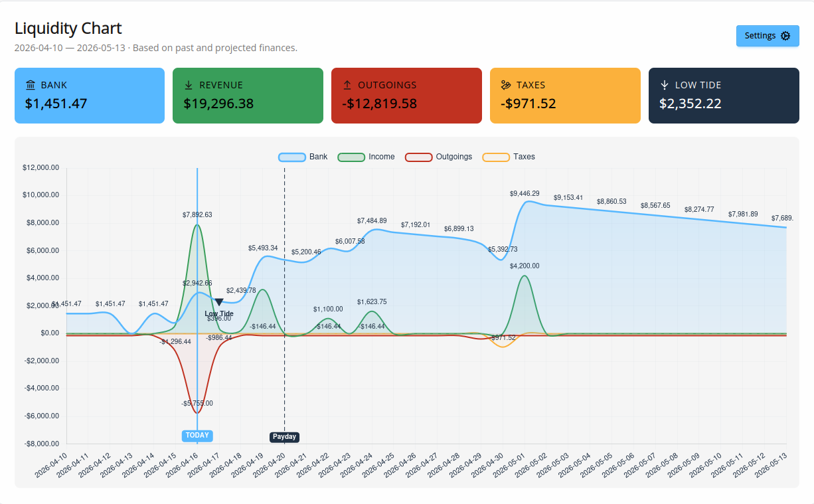The image size is (814, 504).
Task: Click the $19,296.38 revenue value
Action: 218,104
